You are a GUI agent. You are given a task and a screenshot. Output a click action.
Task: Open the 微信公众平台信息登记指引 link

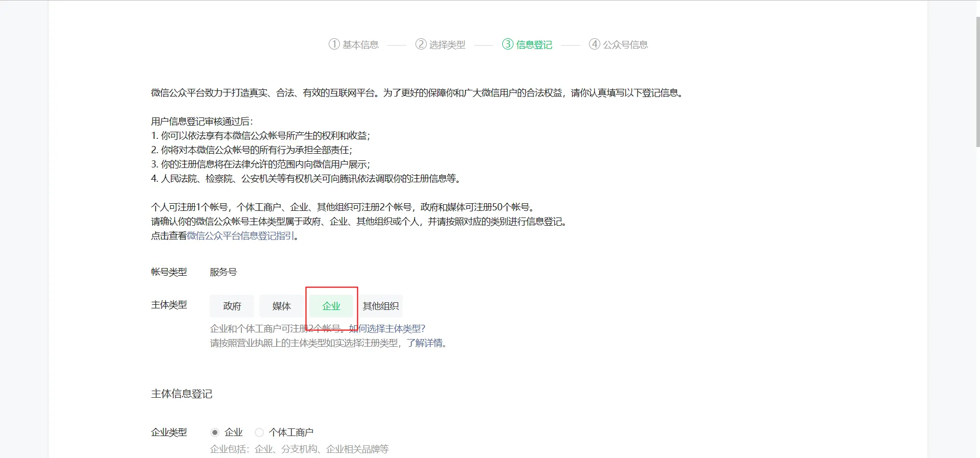[x=240, y=236]
